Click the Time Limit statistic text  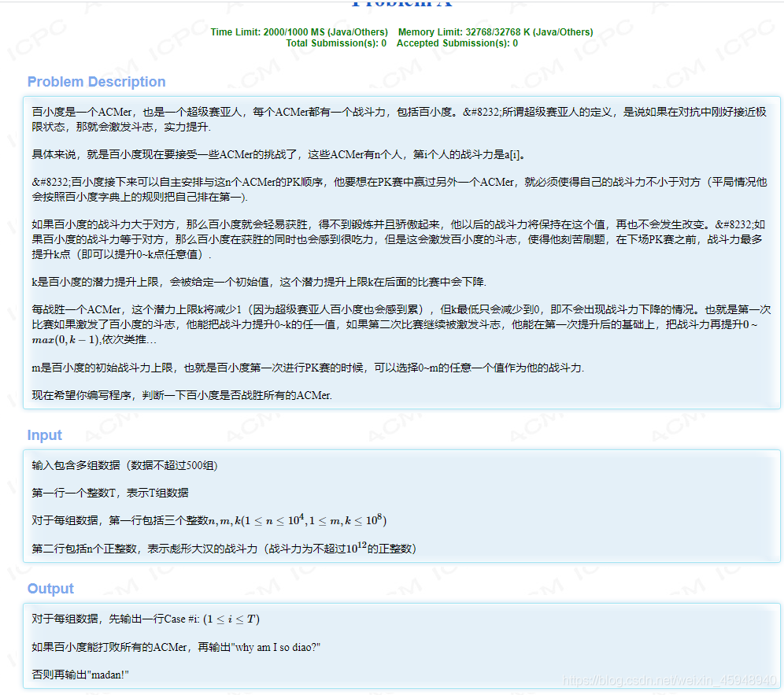coord(298,32)
